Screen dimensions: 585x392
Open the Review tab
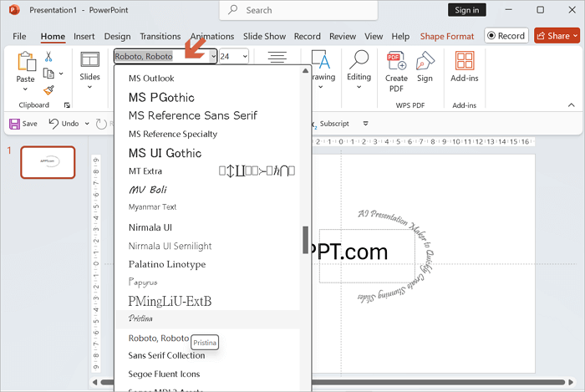343,37
